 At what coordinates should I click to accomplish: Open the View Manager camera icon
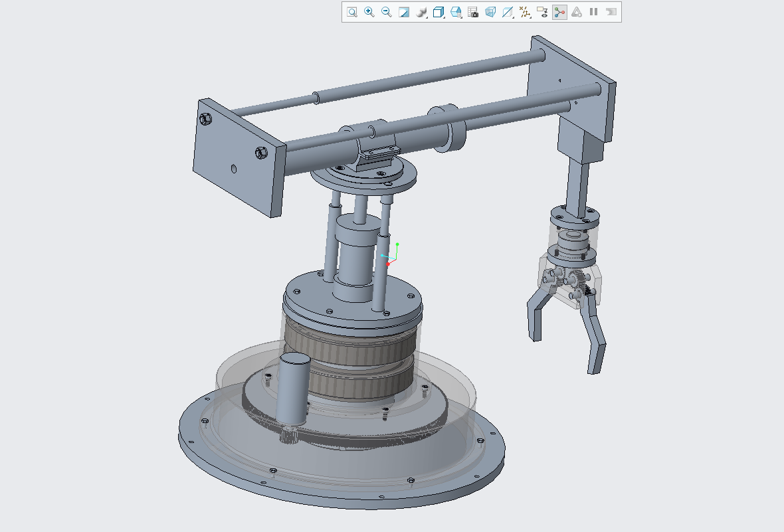473,12
